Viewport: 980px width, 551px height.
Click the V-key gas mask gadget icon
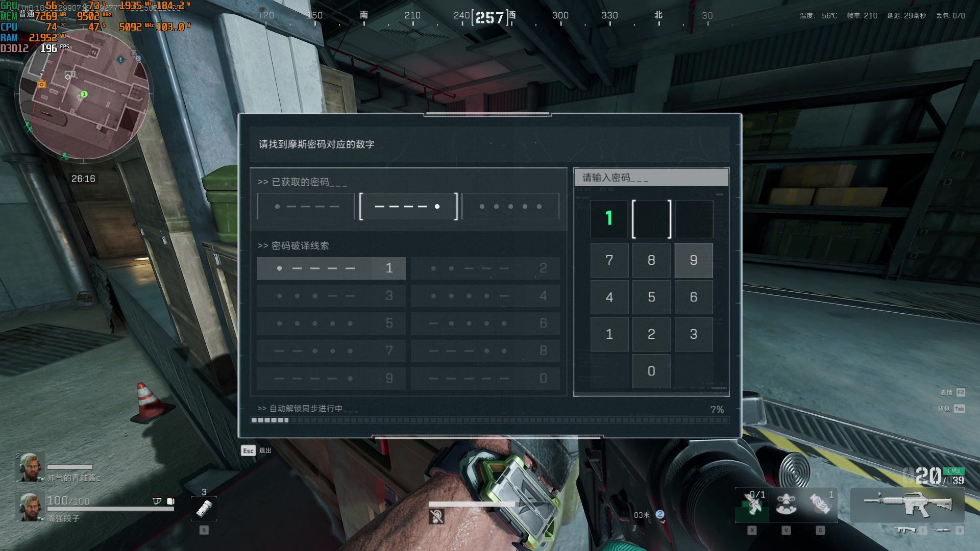click(786, 505)
